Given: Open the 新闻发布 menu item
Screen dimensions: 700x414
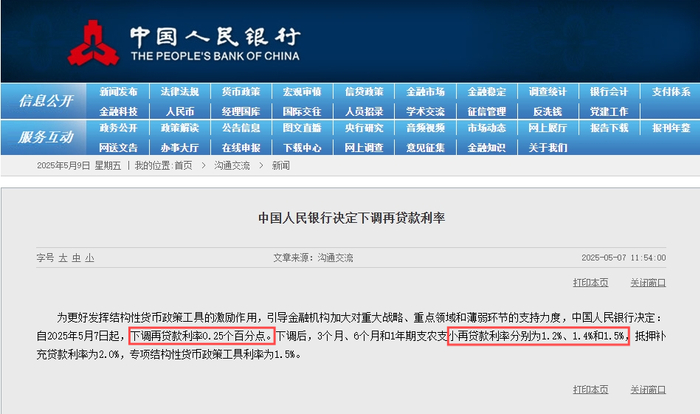Looking at the screenshot, I should [x=118, y=92].
